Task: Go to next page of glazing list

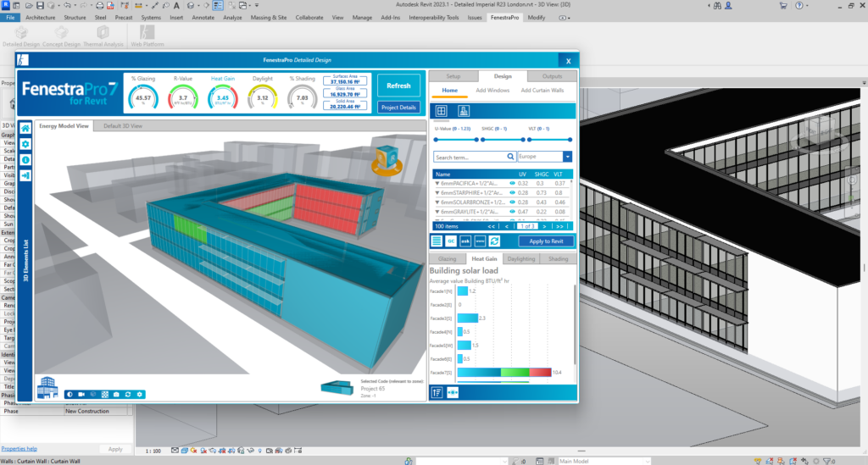Action: [x=545, y=226]
